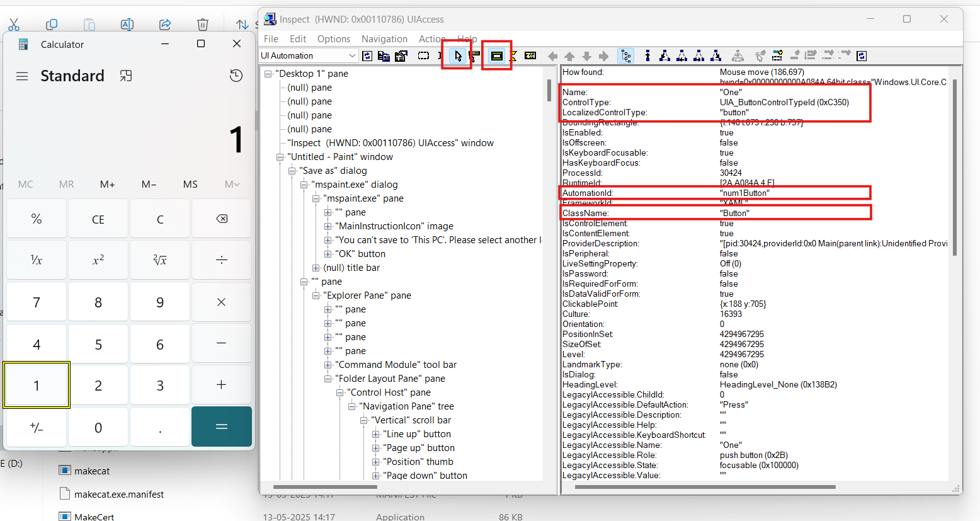Open the calculator hamburger navigation menu
The height and width of the screenshot is (521, 980).
pyautogui.click(x=22, y=76)
